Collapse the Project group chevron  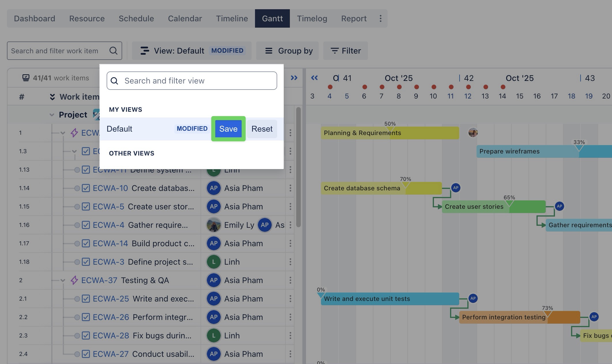pyautogui.click(x=52, y=115)
